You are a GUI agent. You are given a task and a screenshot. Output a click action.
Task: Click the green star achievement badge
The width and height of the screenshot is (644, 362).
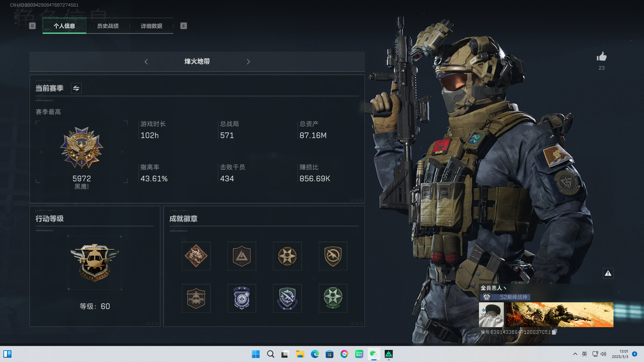(x=333, y=298)
